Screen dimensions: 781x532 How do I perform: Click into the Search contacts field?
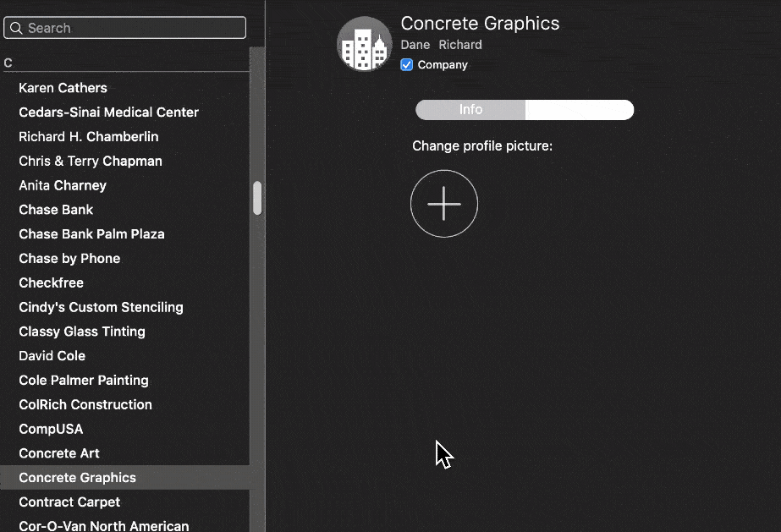[124, 28]
